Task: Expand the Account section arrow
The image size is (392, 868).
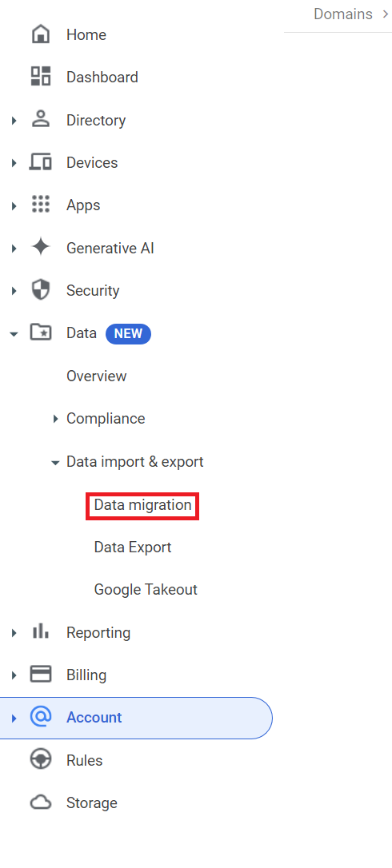Action: (x=14, y=718)
